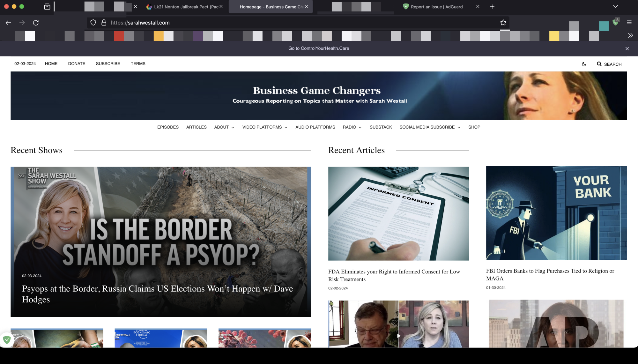Click the site search magnifier icon

599,64
